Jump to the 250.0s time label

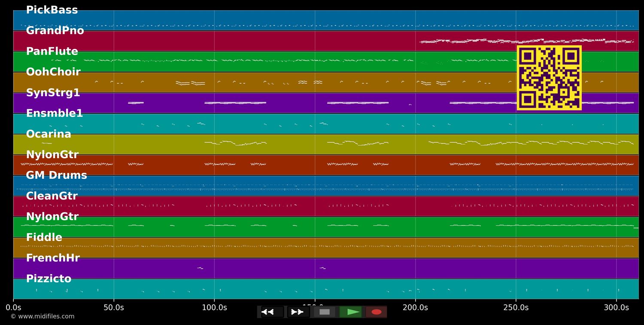[x=516, y=307]
